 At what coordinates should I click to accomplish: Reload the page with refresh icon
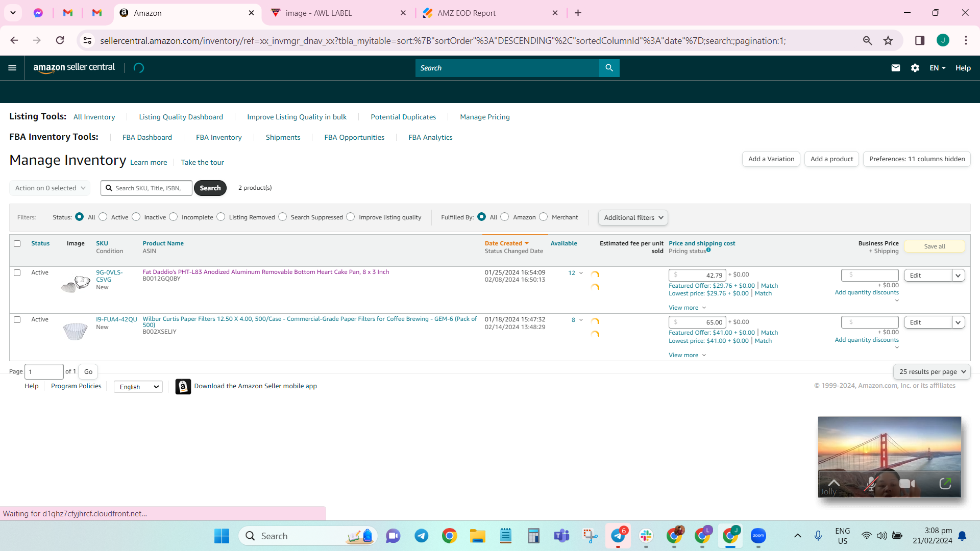coord(60,40)
